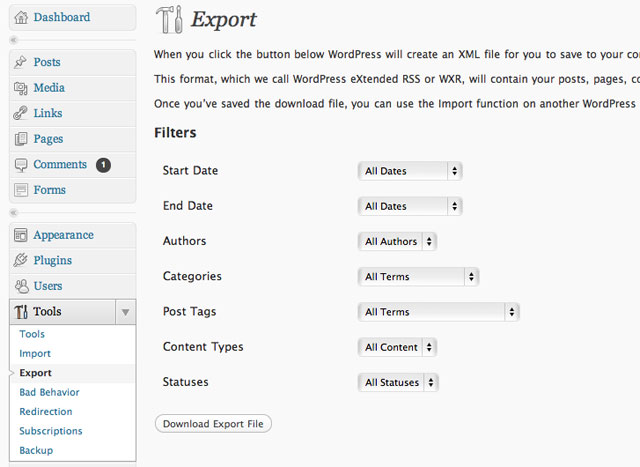This screenshot has width=640, height=467.
Task: Click the Authors label
Action: tap(184, 241)
